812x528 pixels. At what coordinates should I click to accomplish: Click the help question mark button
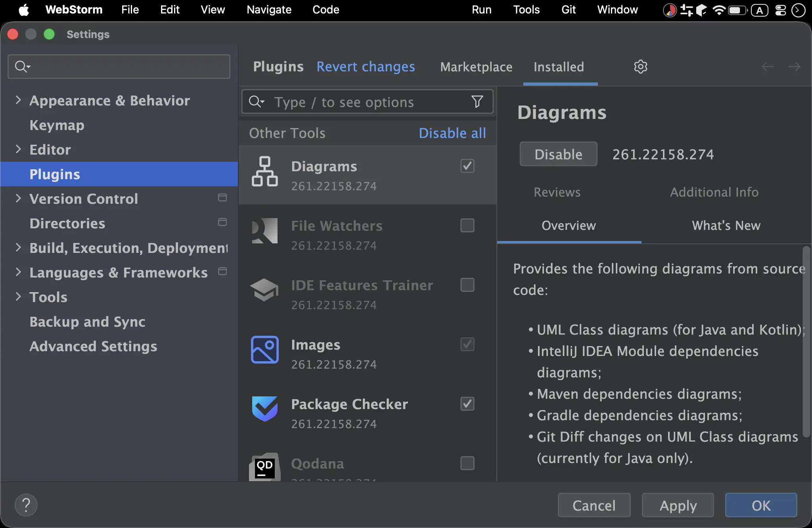click(x=26, y=505)
